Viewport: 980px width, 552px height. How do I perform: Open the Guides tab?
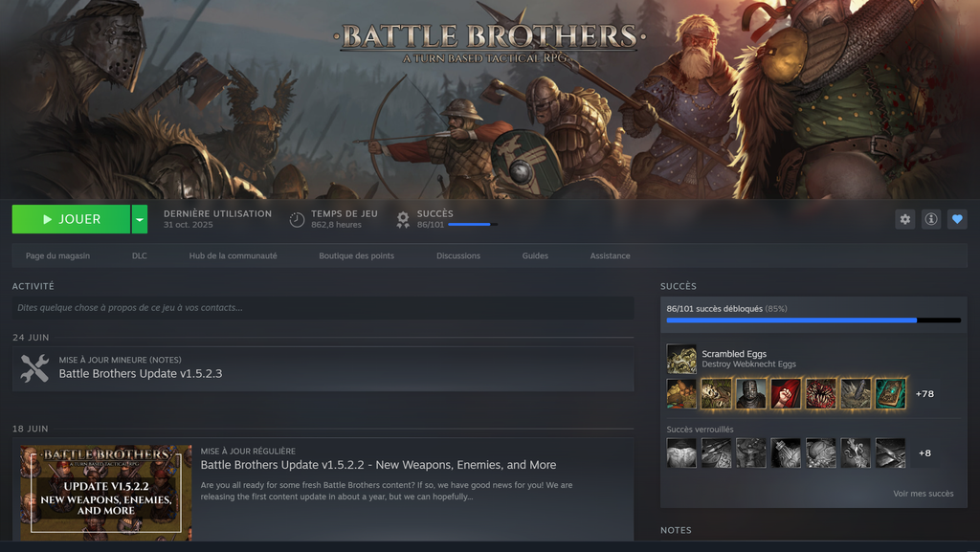click(x=535, y=256)
